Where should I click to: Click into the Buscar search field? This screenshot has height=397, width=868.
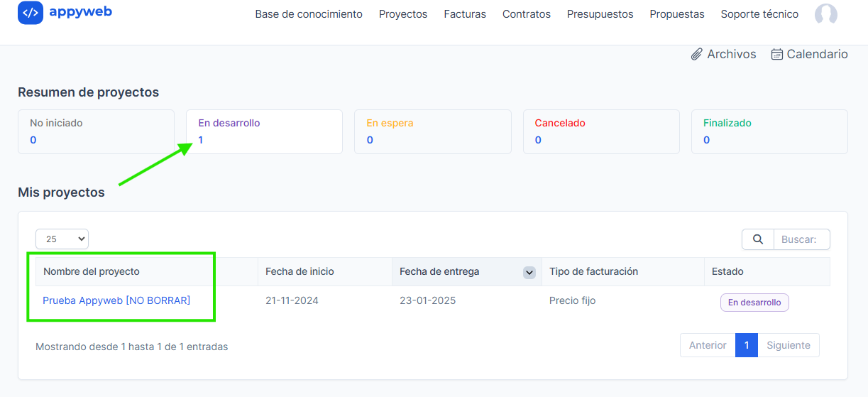click(x=801, y=239)
